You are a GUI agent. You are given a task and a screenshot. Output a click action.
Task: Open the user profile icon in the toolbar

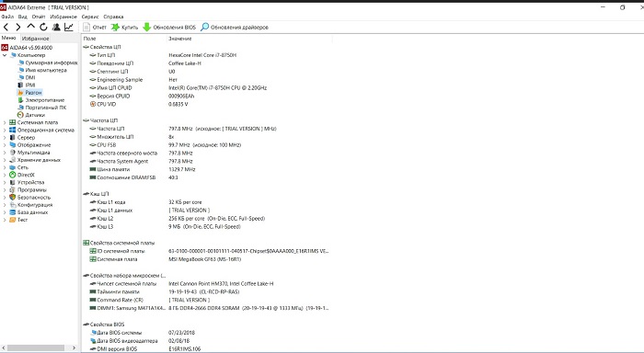[56, 27]
